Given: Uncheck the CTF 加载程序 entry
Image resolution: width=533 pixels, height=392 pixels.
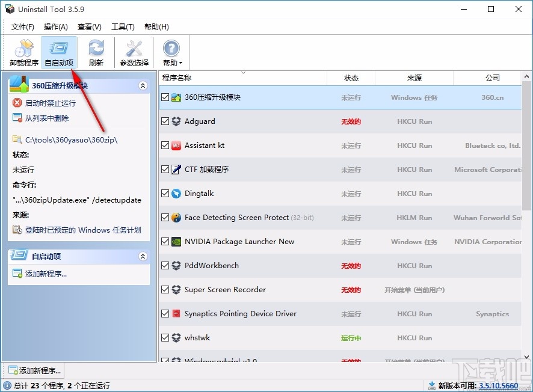Looking at the screenshot, I should click(x=165, y=170).
